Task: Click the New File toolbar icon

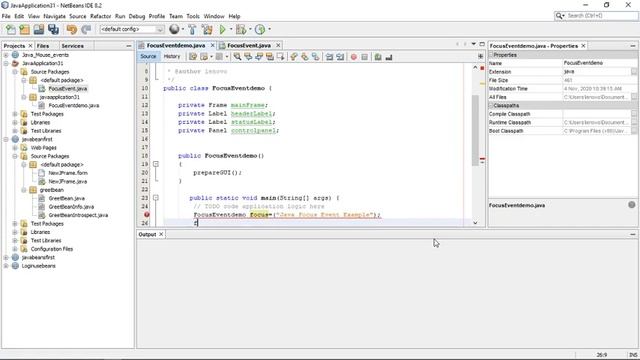Action: 11,29
